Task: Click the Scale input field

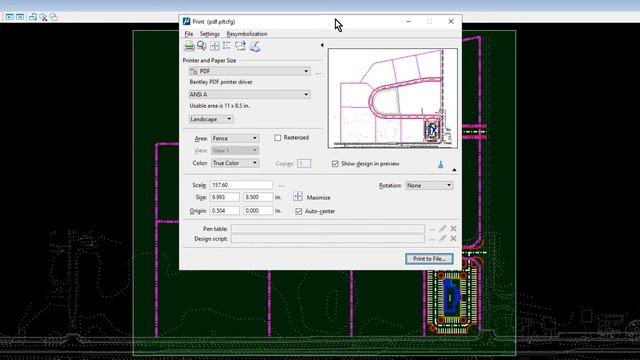Action: click(241, 185)
